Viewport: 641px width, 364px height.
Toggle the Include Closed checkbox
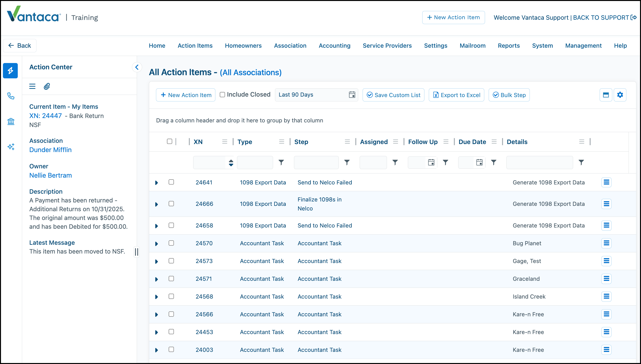pyautogui.click(x=222, y=94)
